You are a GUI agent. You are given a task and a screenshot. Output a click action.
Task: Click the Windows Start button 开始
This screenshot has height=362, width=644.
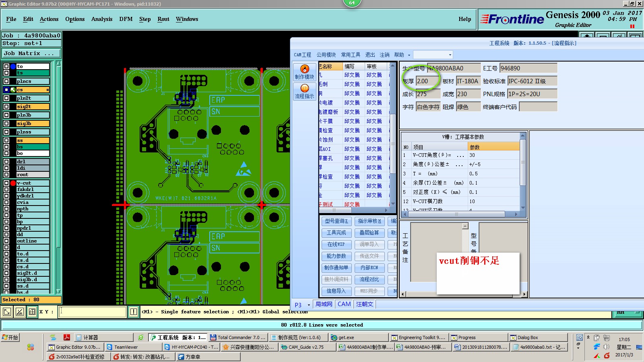point(10,337)
